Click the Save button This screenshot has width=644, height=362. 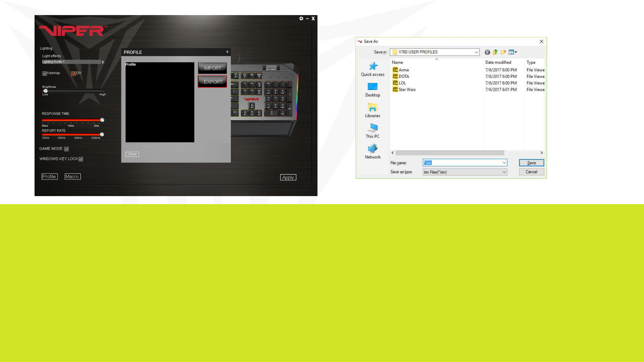point(531,163)
